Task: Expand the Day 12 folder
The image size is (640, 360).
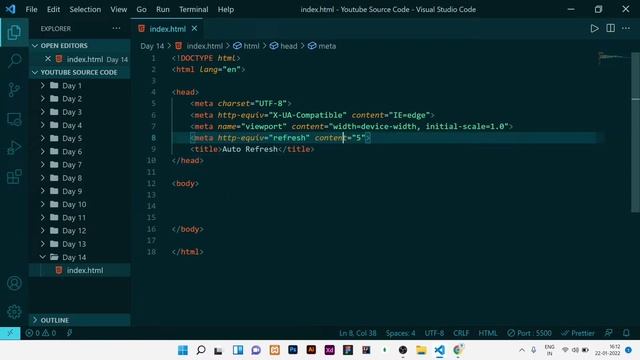Action: click(x=80, y=231)
